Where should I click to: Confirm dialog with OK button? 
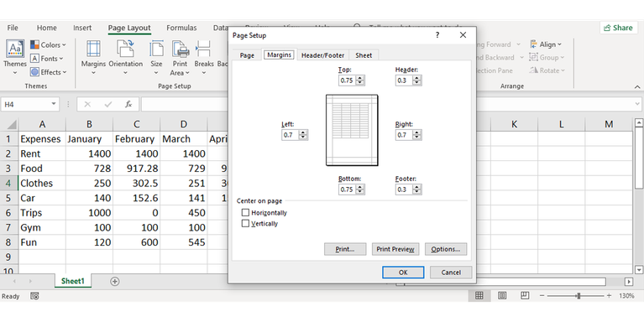coord(403,273)
